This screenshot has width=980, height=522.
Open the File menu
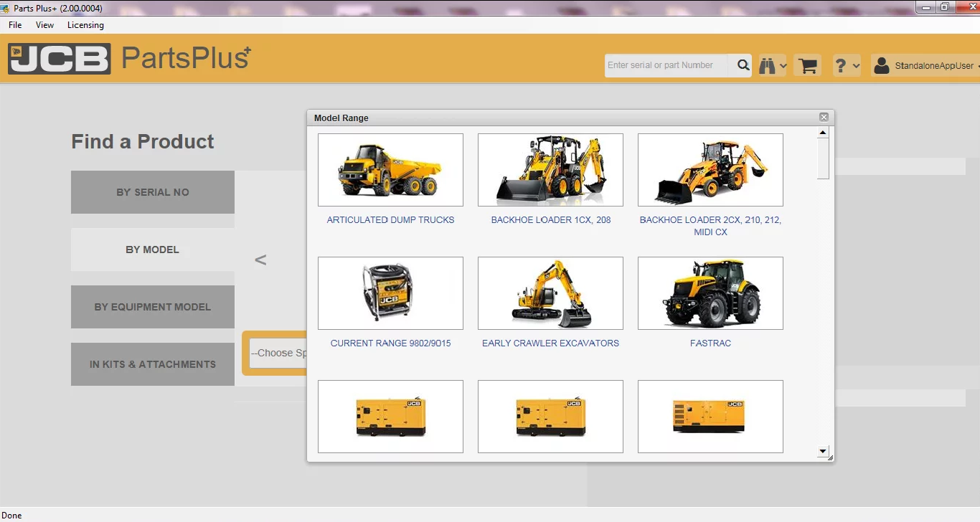click(14, 24)
